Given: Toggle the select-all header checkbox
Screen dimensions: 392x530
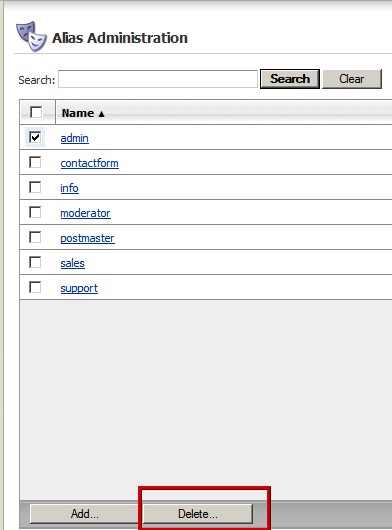Looking at the screenshot, I should point(36,112).
